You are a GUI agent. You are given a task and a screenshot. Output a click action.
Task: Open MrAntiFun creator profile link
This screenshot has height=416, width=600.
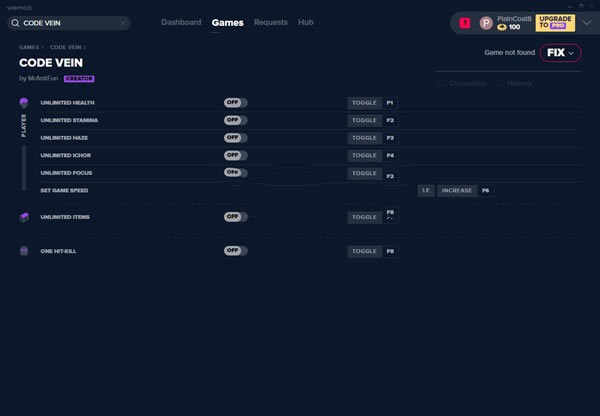43,78
